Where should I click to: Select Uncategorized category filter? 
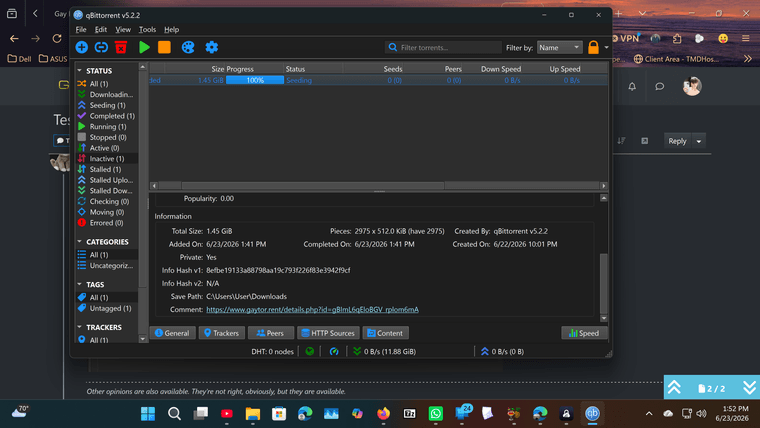pyautogui.click(x=107, y=266)
